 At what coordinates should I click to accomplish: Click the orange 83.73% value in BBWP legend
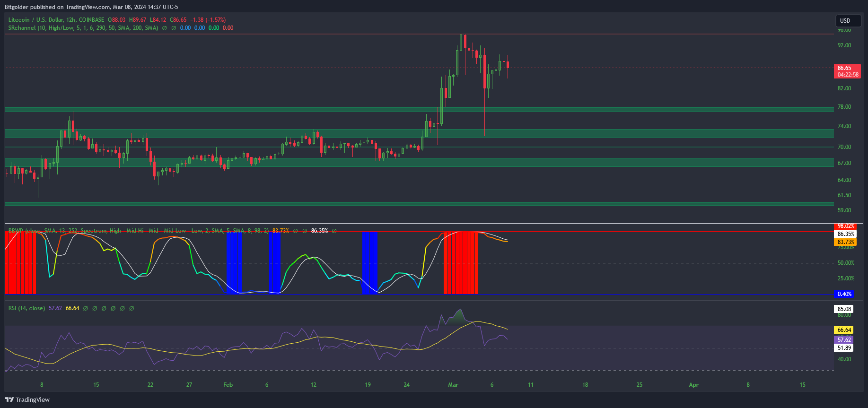281,231
